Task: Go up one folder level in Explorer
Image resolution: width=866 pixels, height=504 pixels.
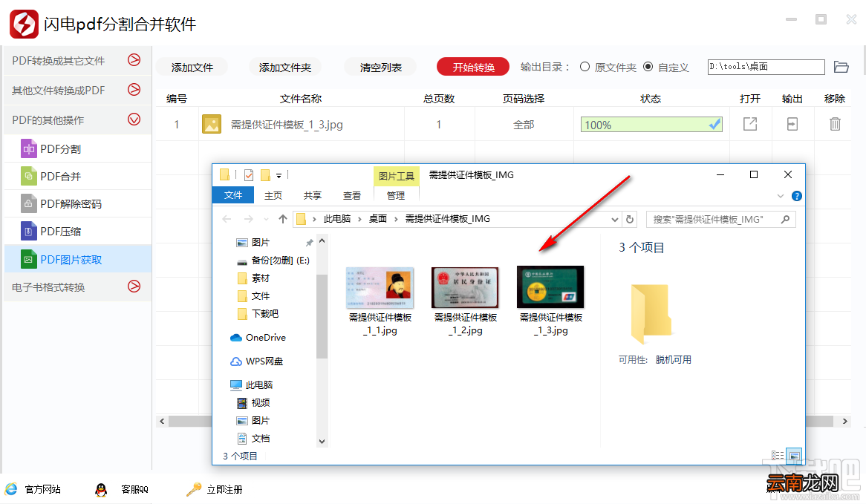Action: click(283, 219)
